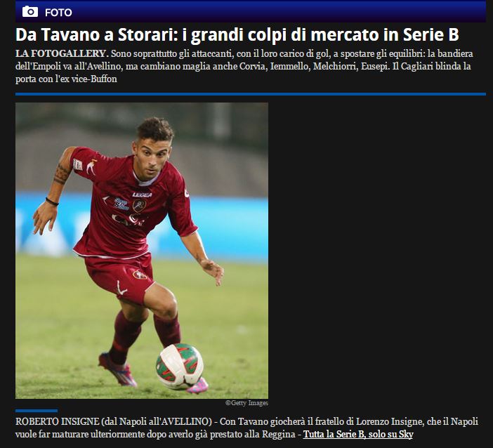Follow the Tutta la Serie B, solo su Sky link
This screenshot has width=493, height=448.
click(358, 434)
